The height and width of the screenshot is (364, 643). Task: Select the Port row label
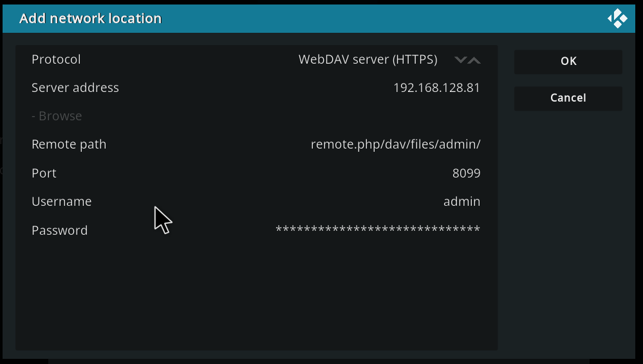pos(44,173)
